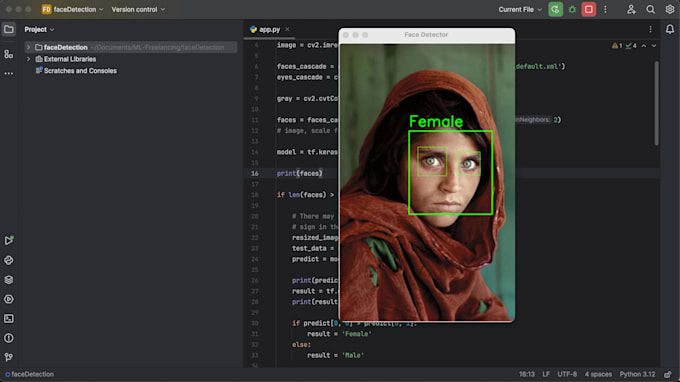The height and width of the screenshot is (382, 680).
Task: Change LF line separator in status bar
Action: coord(546,374)
